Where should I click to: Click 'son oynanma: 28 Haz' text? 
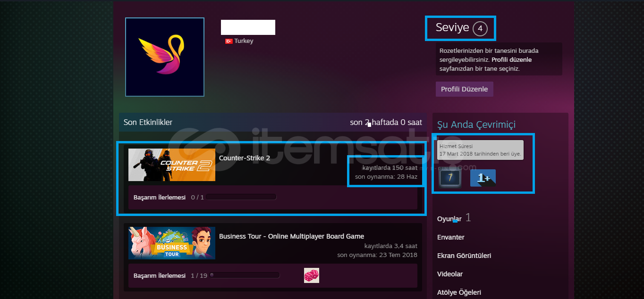(386, 177)
